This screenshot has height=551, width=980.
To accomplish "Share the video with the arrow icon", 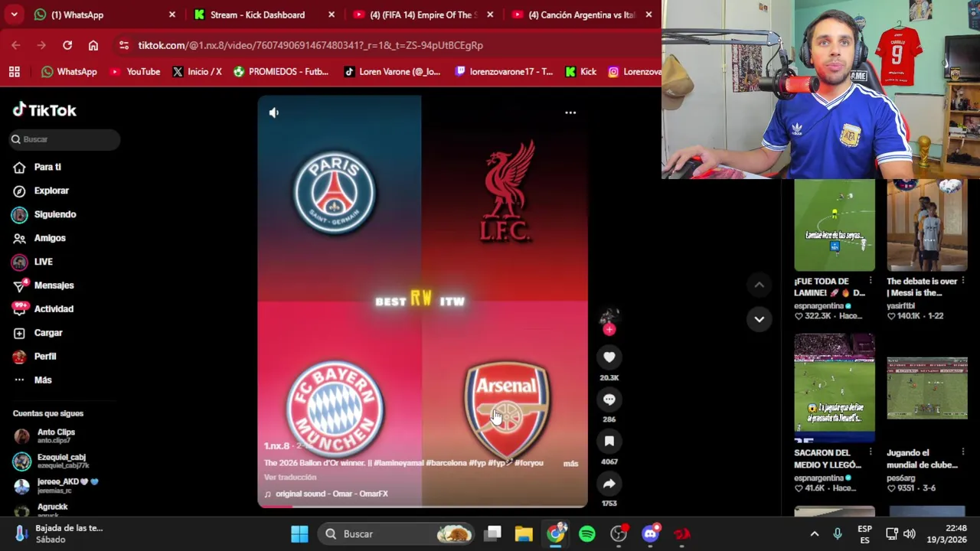I will click(x=609, y=483).
